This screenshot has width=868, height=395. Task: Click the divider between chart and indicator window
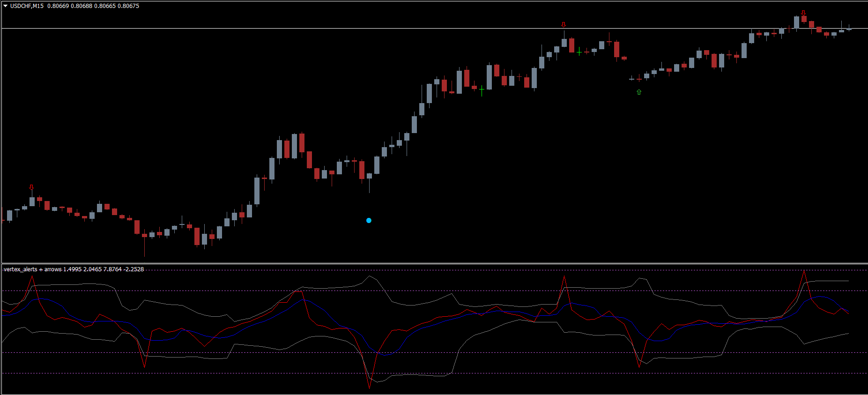pos(422,263)
